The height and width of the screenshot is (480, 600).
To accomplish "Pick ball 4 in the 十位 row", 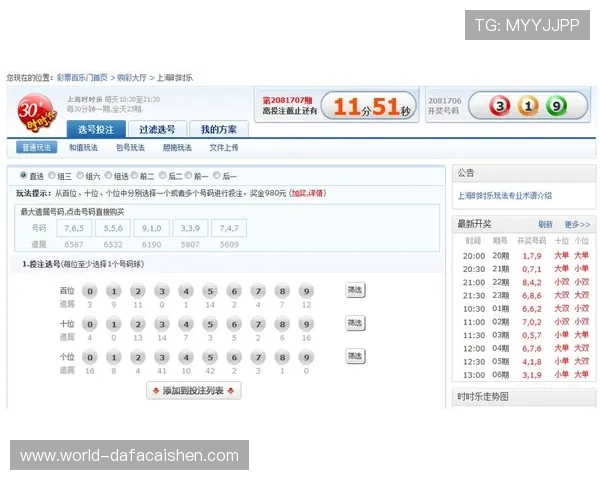I will tap(186, 325).
